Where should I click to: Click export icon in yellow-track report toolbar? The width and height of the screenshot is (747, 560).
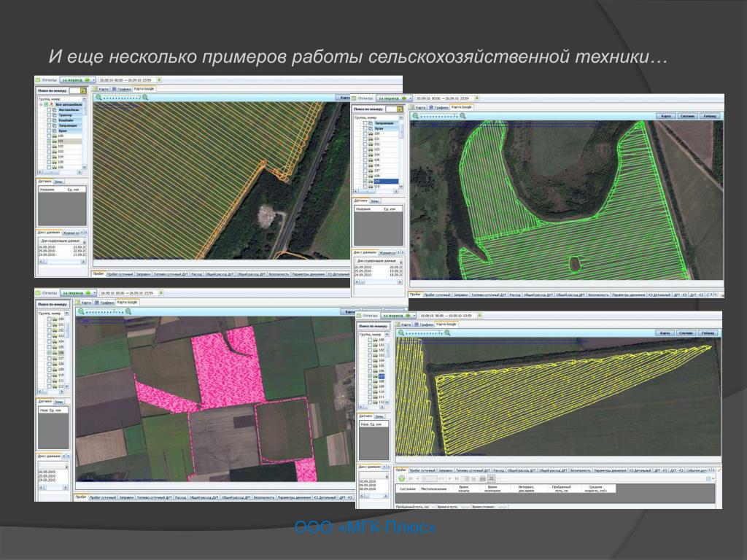click(x=491, y=478)
